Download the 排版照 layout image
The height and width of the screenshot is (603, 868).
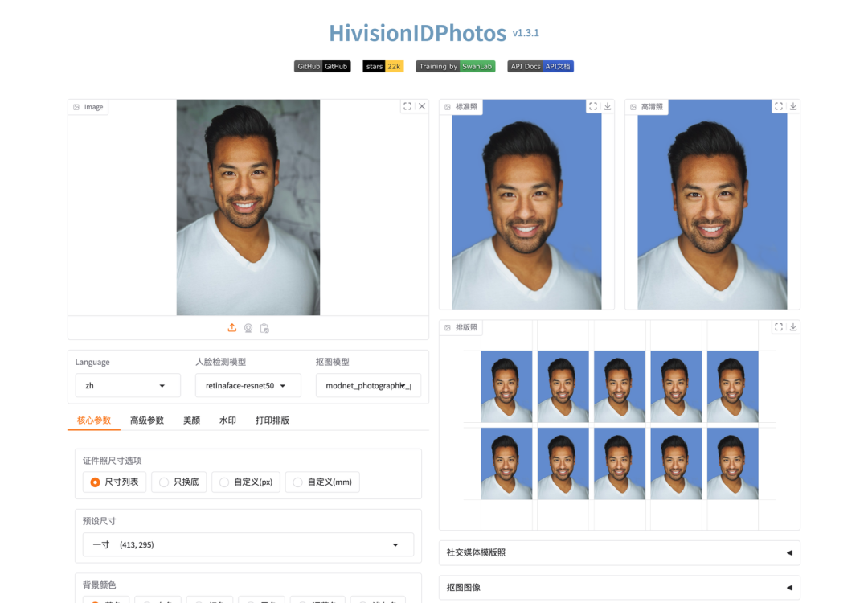coord(792,327)
